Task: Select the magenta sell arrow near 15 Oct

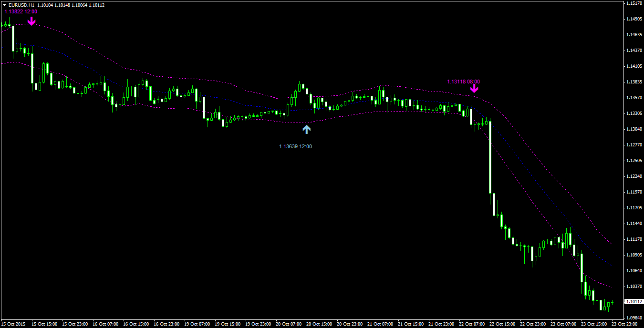Action: pos(31,21)
